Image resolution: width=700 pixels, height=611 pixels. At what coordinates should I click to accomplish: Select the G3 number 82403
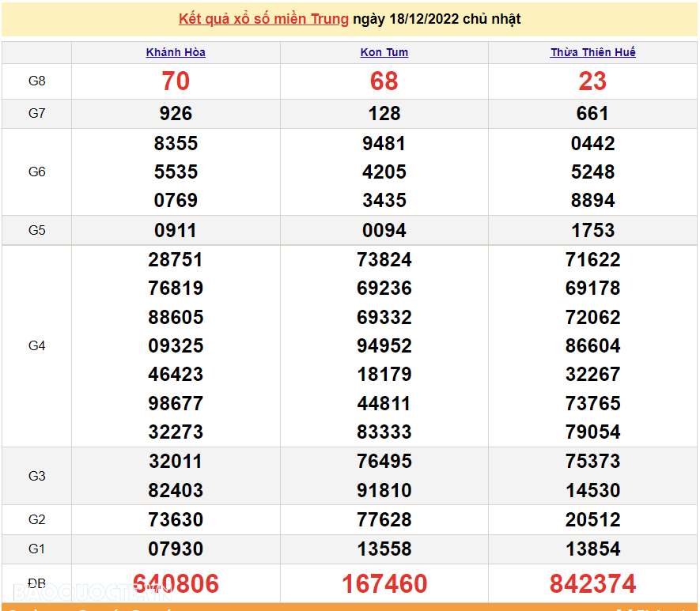tap(176, 490)
